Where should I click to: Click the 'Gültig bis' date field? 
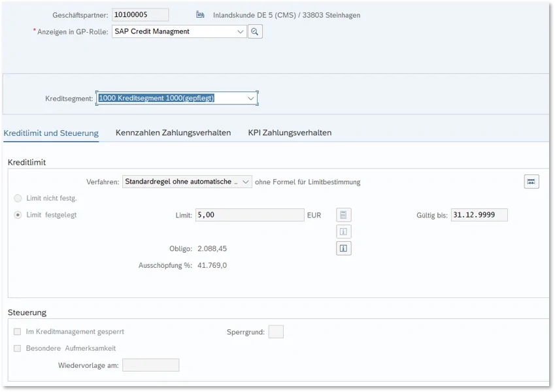479,215
